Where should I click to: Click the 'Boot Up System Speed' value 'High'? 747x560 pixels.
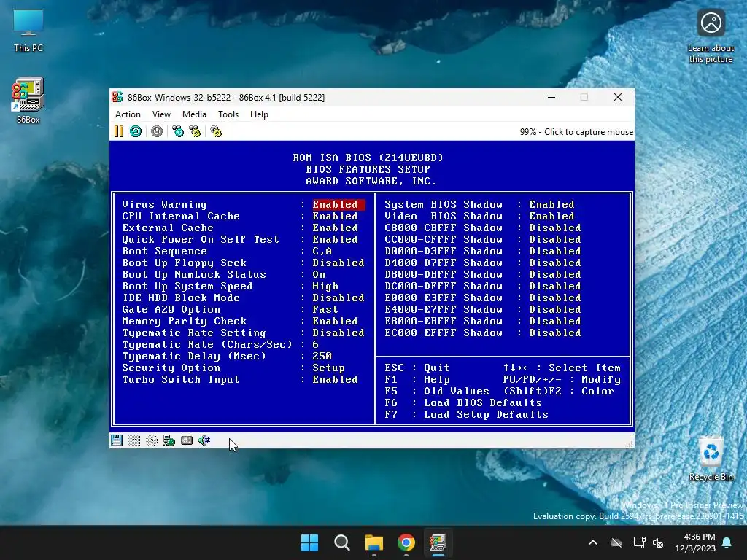point(325,286)
